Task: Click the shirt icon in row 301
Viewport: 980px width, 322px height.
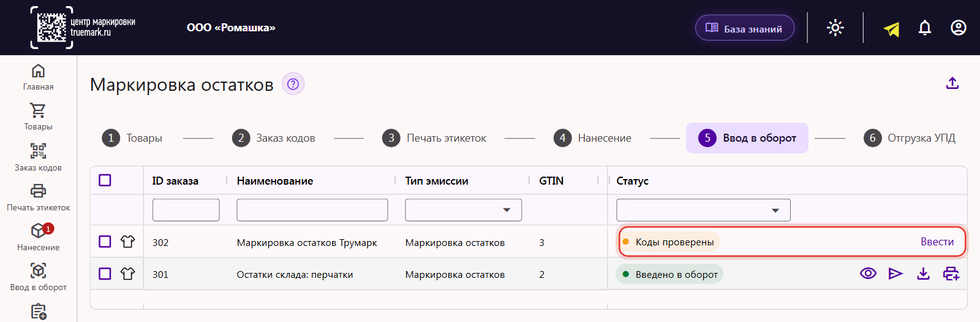Action: [127, 274]
